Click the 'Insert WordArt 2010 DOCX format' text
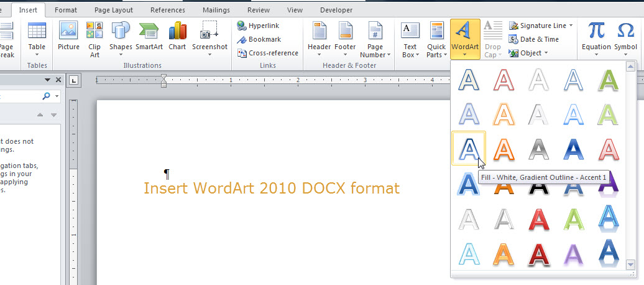The height and width of the screenshot is (285, 644). click(272, 189)
